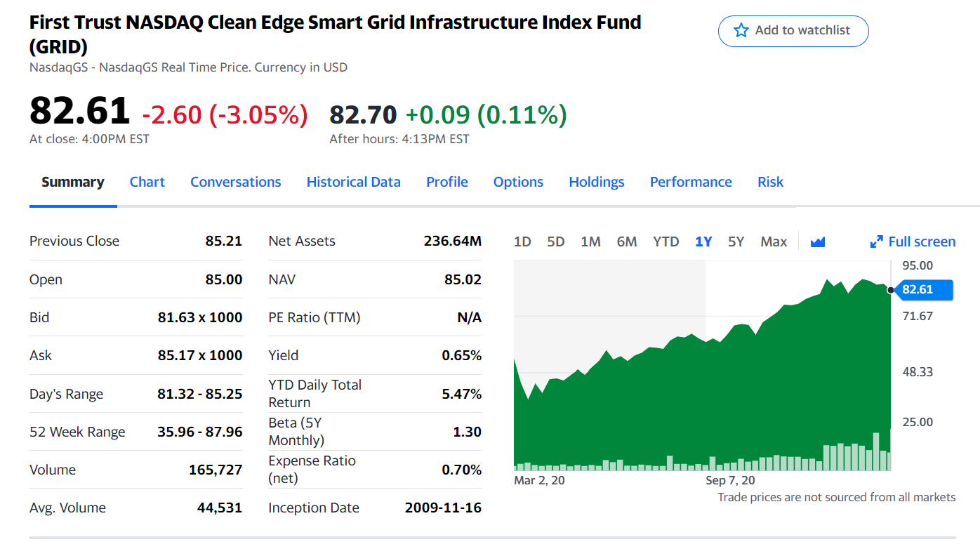Click the Full screen expand arrows icon

876,242
